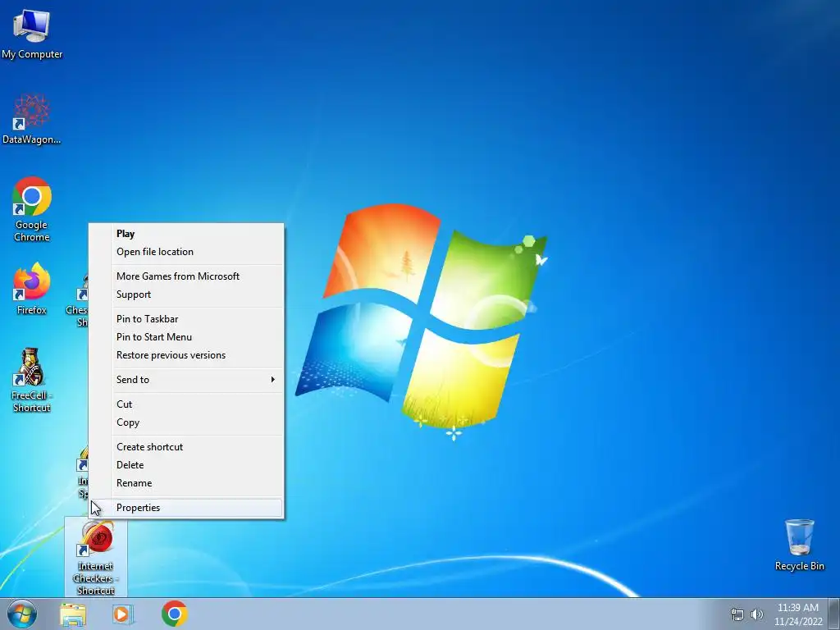Expand the Send to submenu
This screenshot has width=840, height=630.
click(x=186, y=380)
